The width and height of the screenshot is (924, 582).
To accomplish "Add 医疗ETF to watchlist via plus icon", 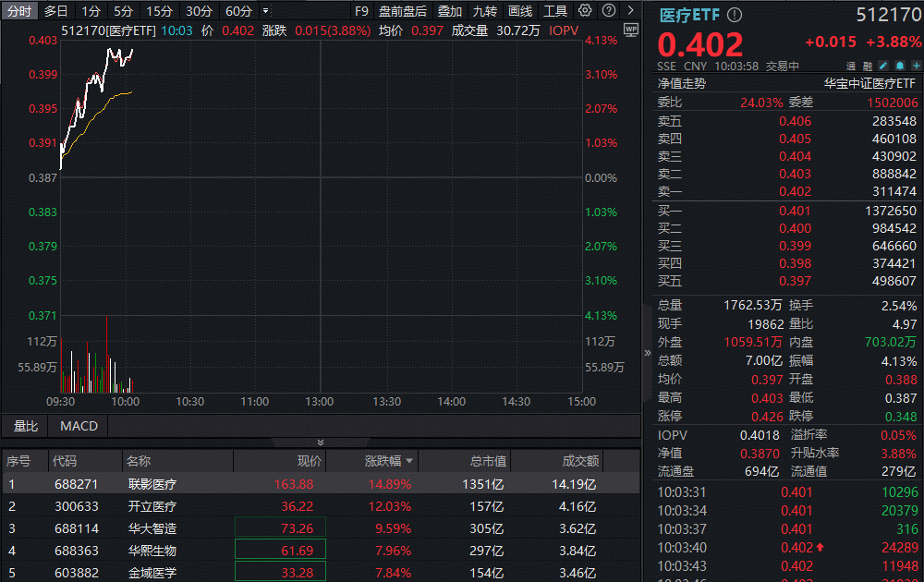I will click(915, 66).
